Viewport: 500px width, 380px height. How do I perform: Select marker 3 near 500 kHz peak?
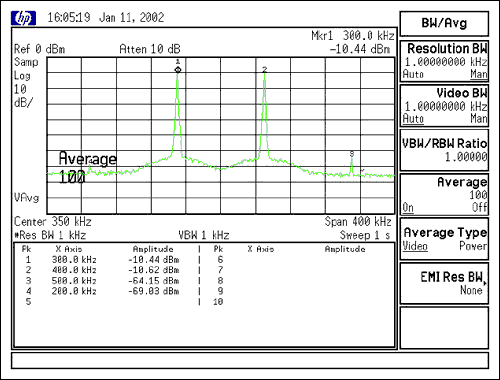coord(352,154)
